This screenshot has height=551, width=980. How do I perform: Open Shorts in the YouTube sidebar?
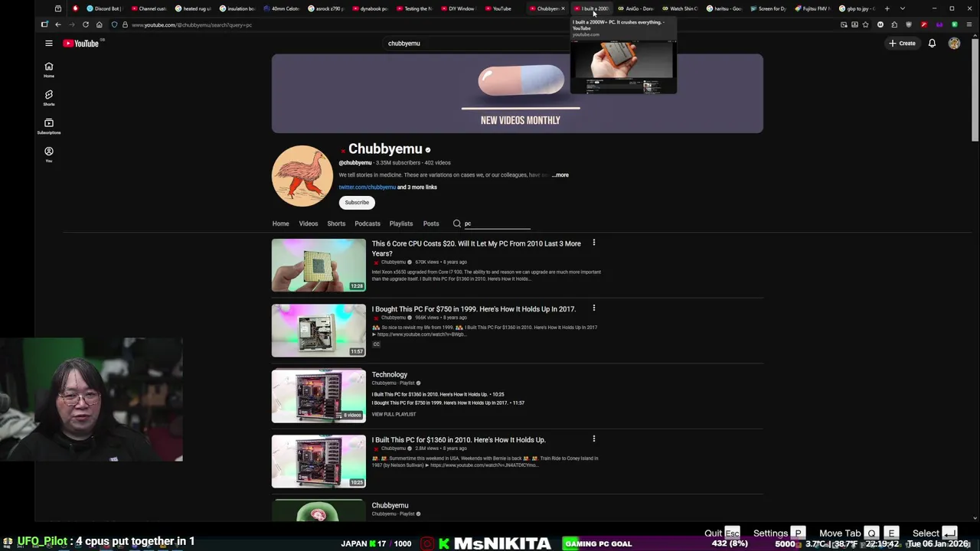[x=48, y=98]
